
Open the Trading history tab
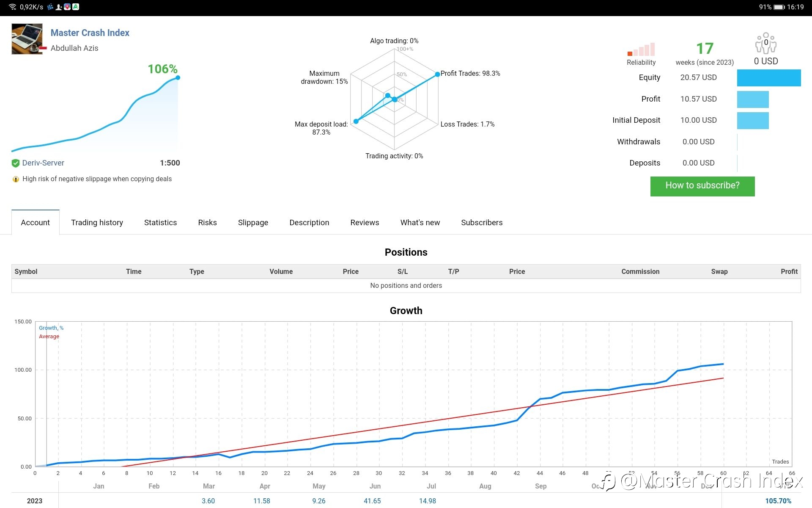[97, 222]
